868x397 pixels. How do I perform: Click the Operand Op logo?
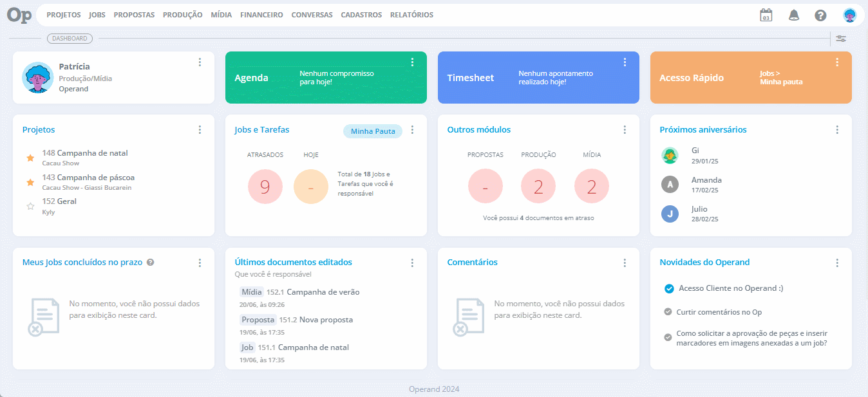19,15
